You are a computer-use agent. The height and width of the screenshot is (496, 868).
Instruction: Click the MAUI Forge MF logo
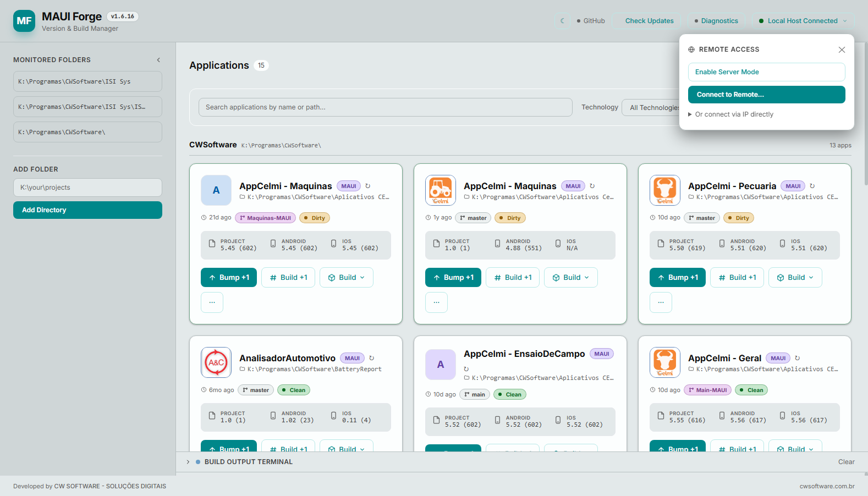pyautogui.click(x=24, y=21)
